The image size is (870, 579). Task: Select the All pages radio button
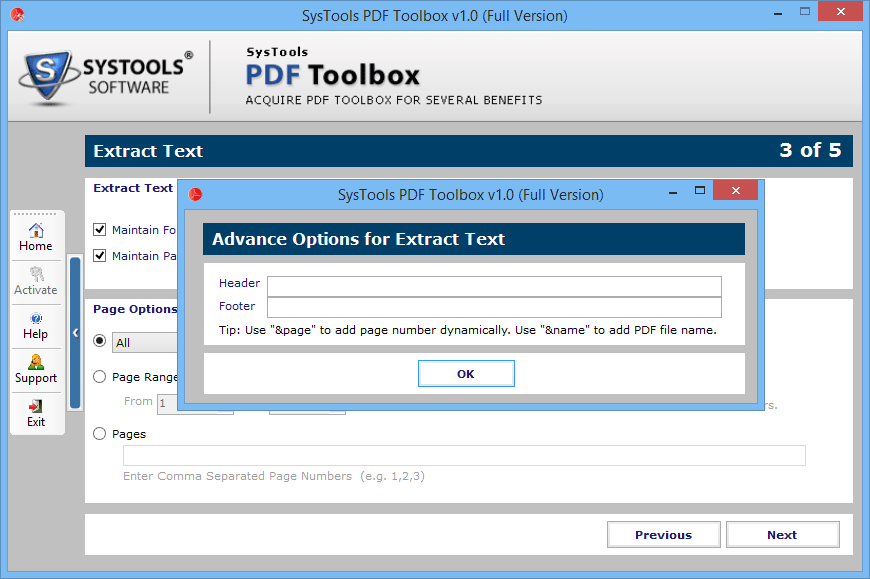tap(99, 341)
